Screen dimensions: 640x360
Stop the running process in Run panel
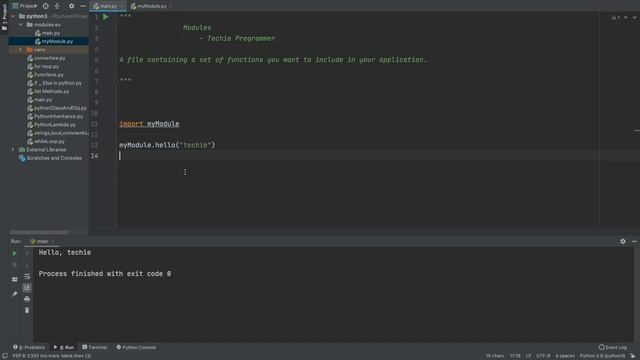(x=15, y=265)
